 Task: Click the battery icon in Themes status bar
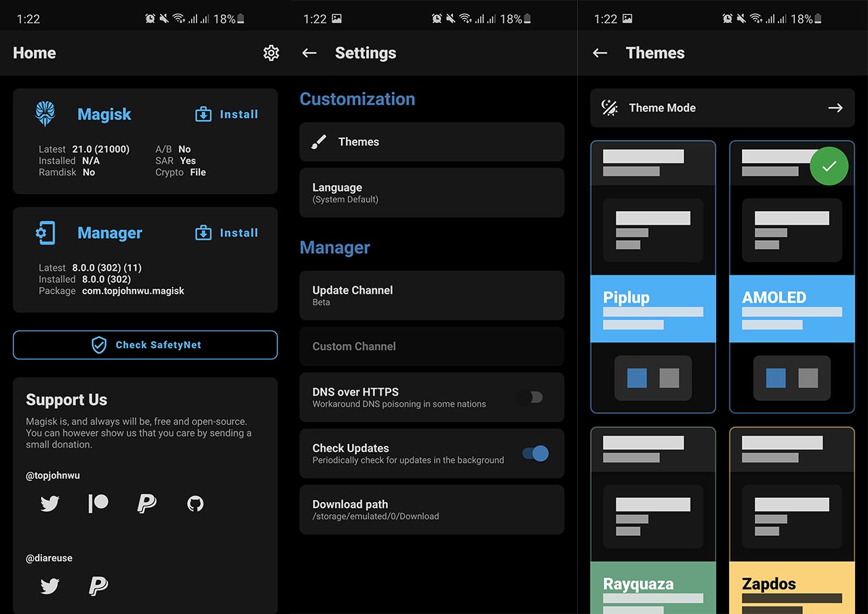[x=818, y=19]
